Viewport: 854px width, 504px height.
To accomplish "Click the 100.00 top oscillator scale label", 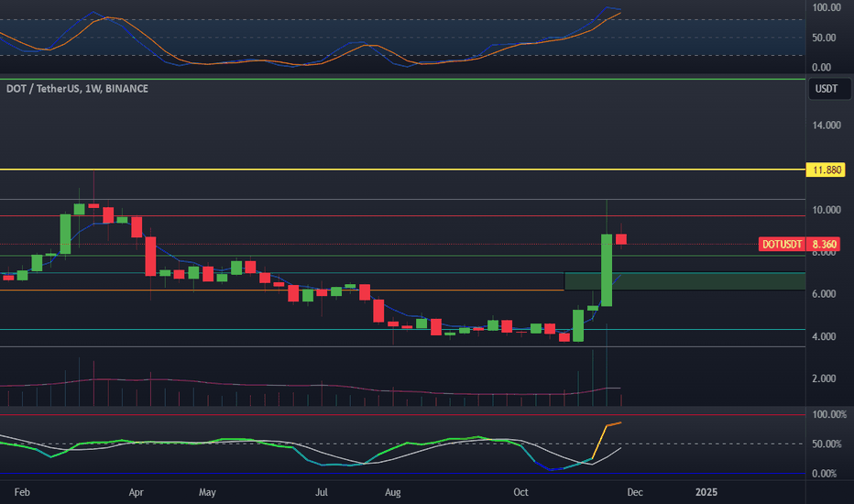I will click(827, 7).
